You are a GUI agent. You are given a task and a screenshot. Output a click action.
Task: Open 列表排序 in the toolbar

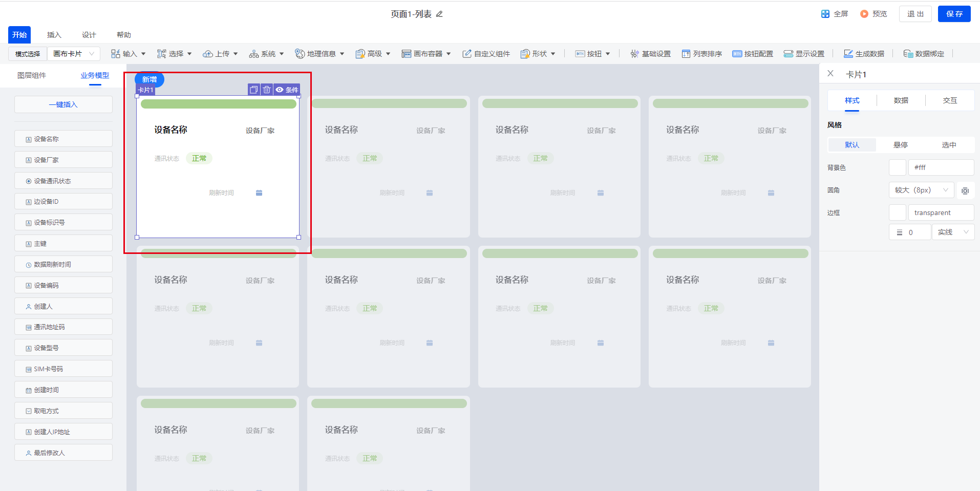[x=702, y=54]
